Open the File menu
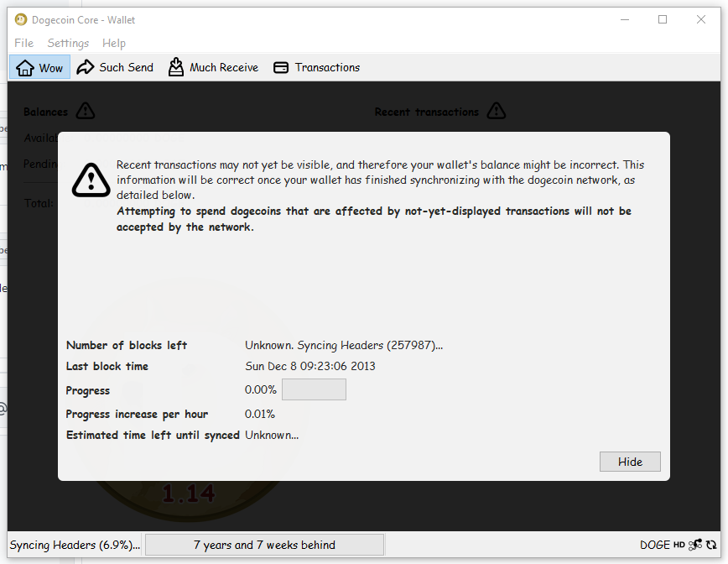Image resolution: width=728 pixels, height=564 pixels. pyautogui.click(x=23, y=43)
